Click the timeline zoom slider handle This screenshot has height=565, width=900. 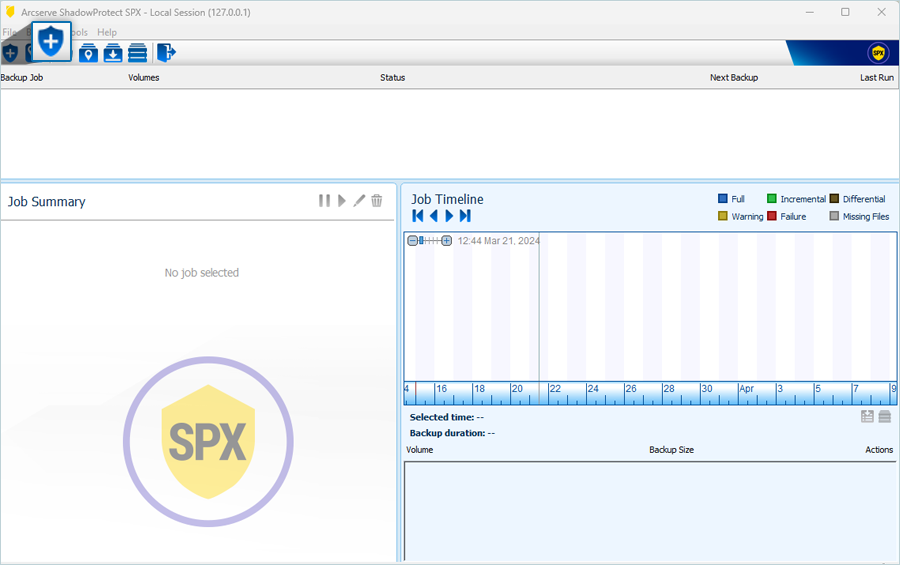pos(421,241)
